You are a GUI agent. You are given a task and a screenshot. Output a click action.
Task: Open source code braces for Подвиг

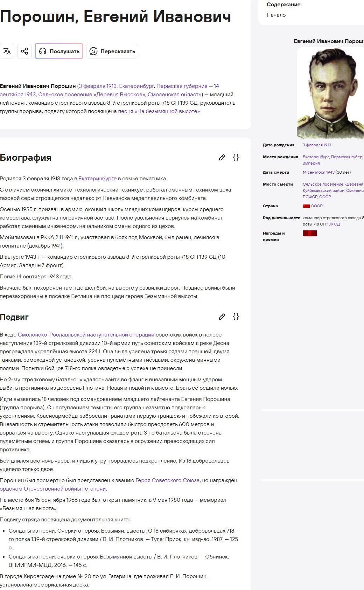tap(236, 317)
